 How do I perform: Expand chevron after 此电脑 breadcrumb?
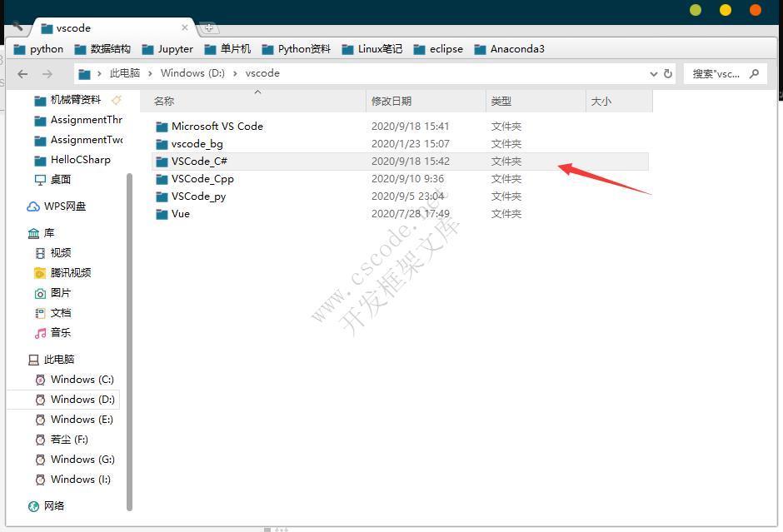[150, 74]
